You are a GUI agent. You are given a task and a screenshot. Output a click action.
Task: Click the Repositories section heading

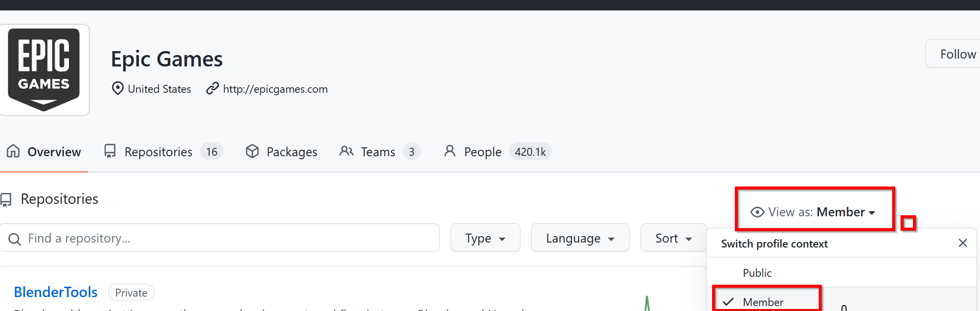tap(60, 199)
